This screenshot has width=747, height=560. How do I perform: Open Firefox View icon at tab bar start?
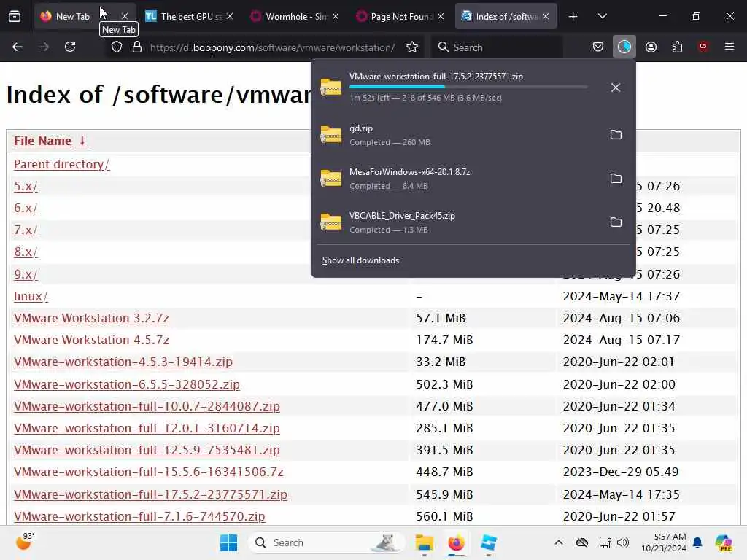[15, 17]
